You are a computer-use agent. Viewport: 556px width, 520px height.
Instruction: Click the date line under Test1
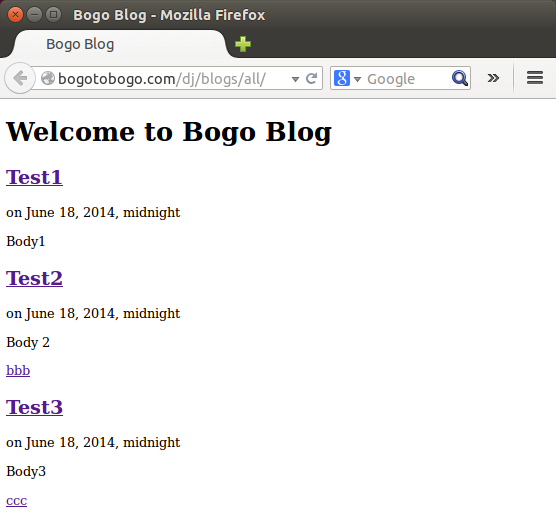tap(93, 213)
